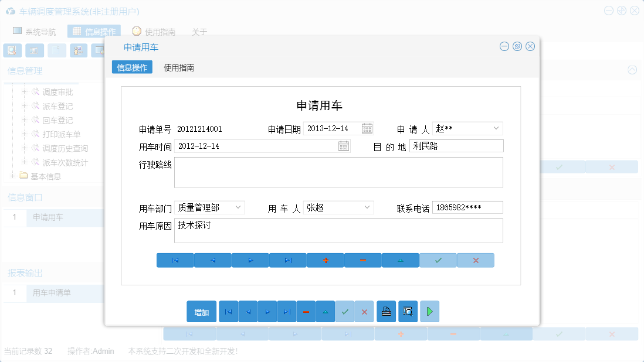Delete current record with minus icon
This screenshot has width=644, height=362.
pos(362,259)
